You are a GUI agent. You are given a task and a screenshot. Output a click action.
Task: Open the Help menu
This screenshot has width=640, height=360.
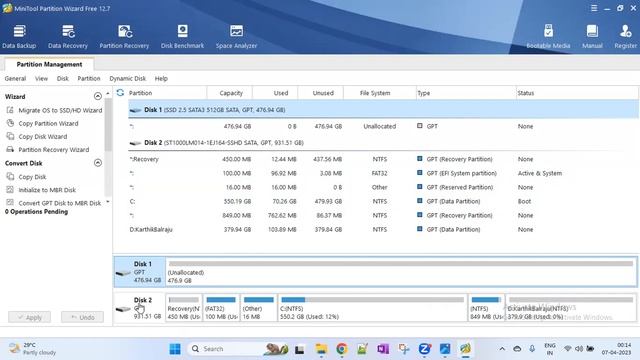tap(161, 78)
